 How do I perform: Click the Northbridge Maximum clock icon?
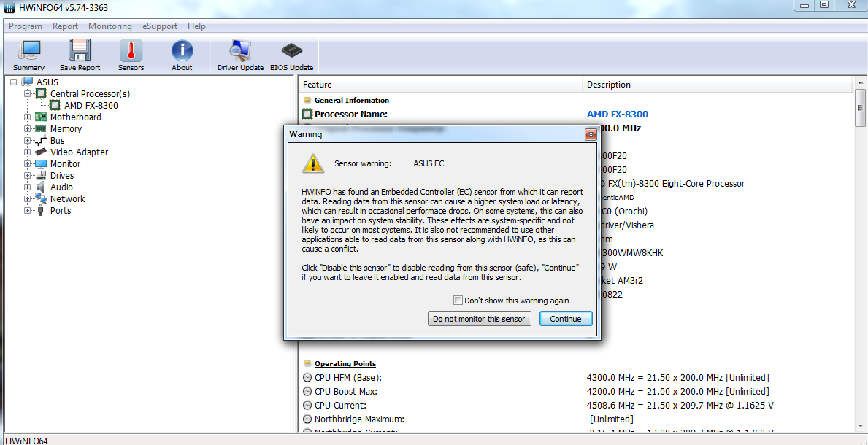[x=308, y=419]
